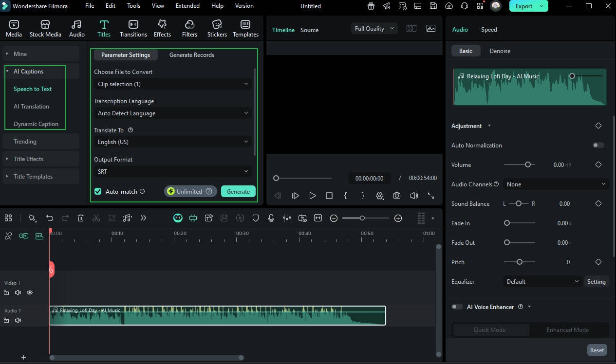This screenshot has height=364, width=616.
Task: Open the Effects panel
Action: pyautogui.click(x=162, y=27)
